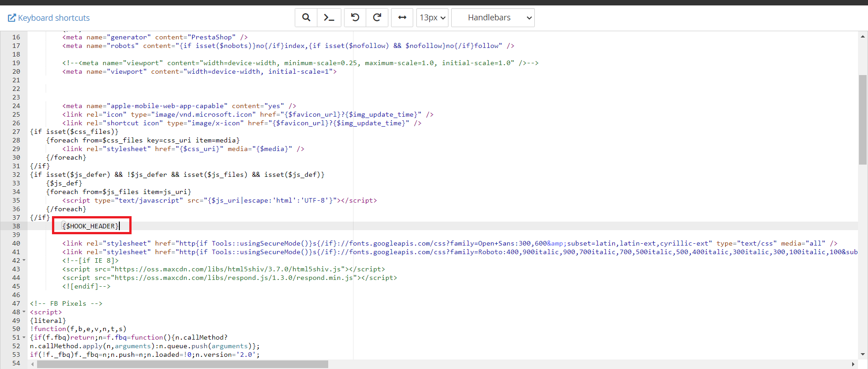
Task: Place cursor on {$HOOK_HEADER} text
Action: (x=90, y=226)
